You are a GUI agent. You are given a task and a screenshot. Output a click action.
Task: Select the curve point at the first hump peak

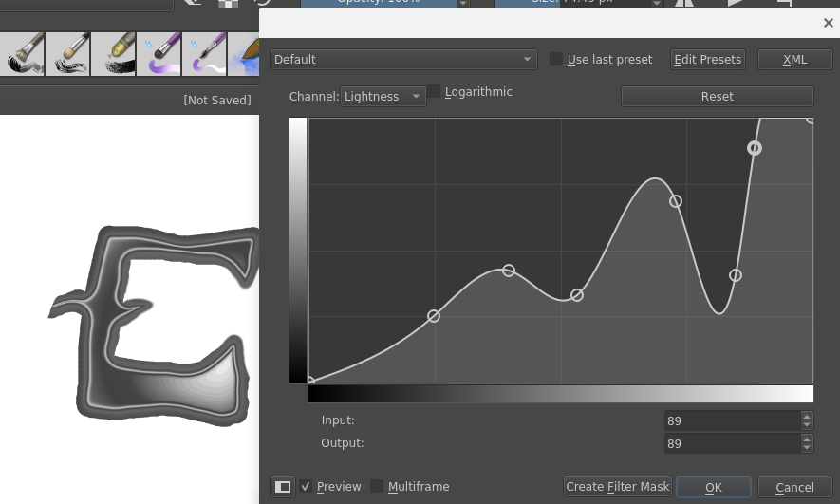(509, 271)
